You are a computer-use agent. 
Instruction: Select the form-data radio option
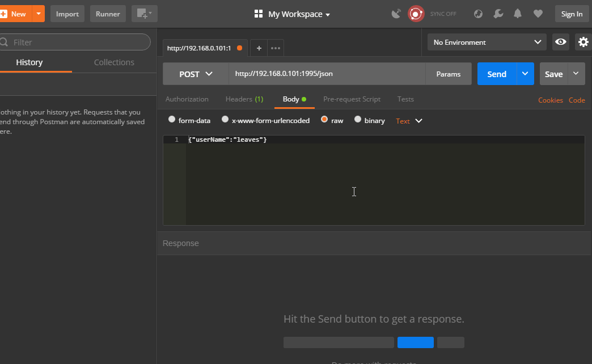pyautogui.click(x=172, y=119)
